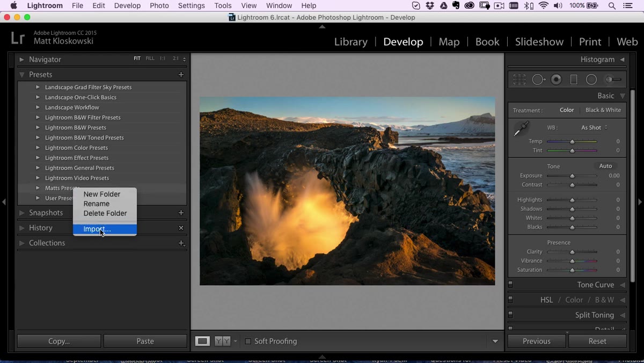Open the Adjustment Brush tool
644x363 pixels.
(613, 79)
